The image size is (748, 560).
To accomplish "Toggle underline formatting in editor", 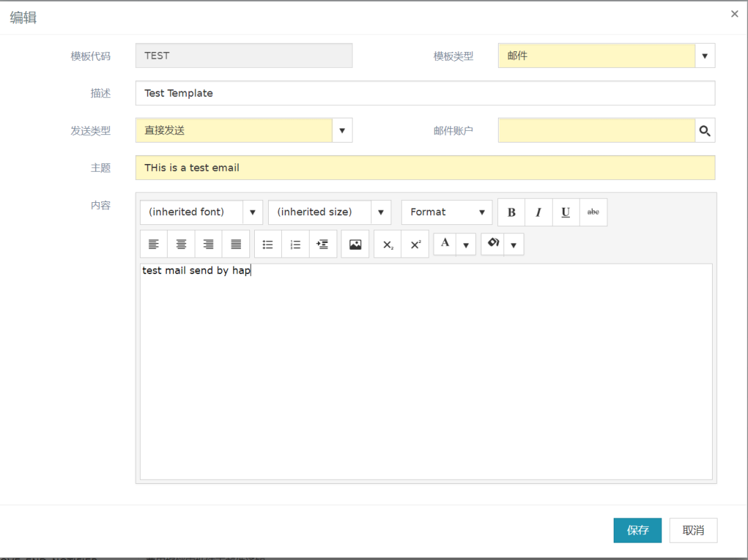I will [565, 212].
